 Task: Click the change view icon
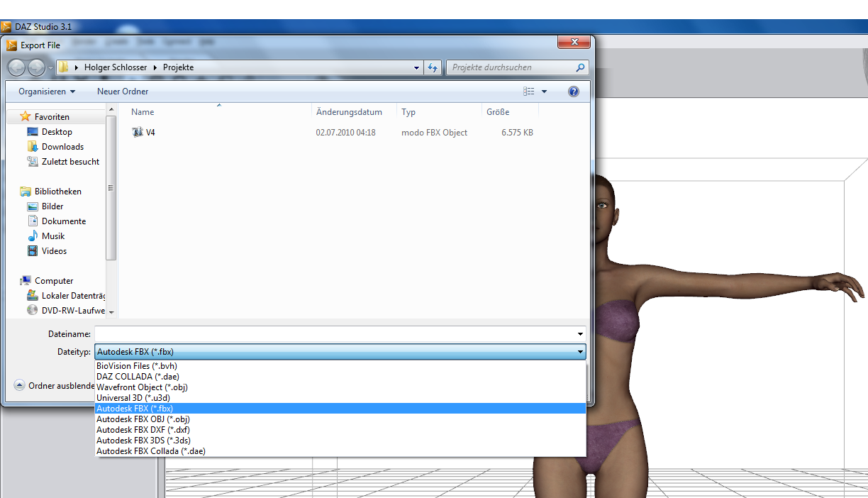(529, 92)
